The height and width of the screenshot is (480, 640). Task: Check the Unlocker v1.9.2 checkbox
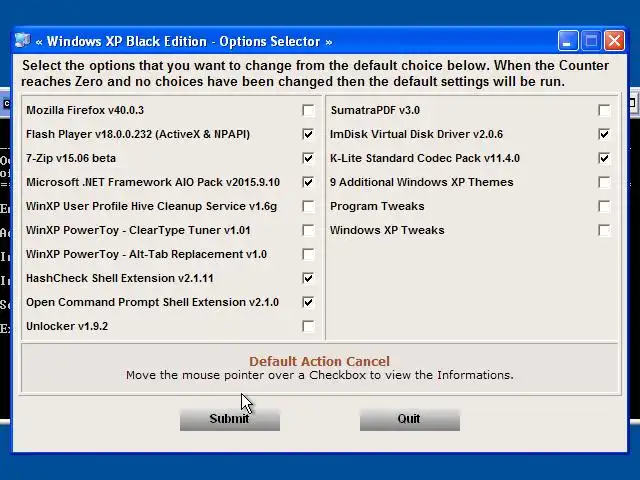click(x=308, y=326)
